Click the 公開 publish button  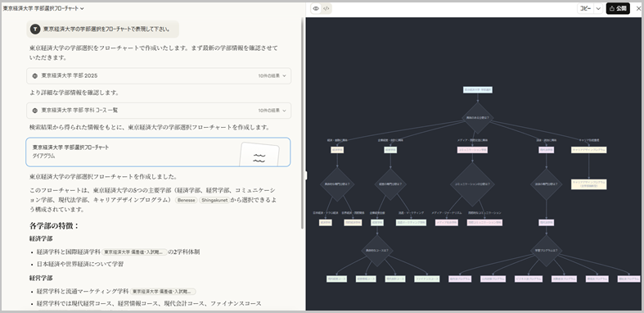pos(618,8)
